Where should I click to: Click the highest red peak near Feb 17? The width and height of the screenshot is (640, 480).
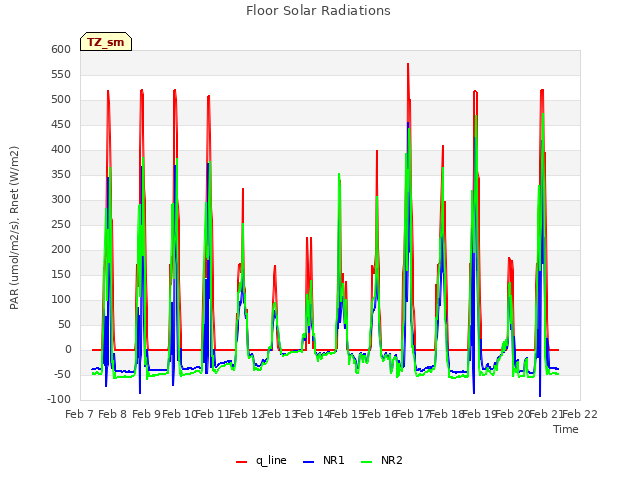click(408, 64)
